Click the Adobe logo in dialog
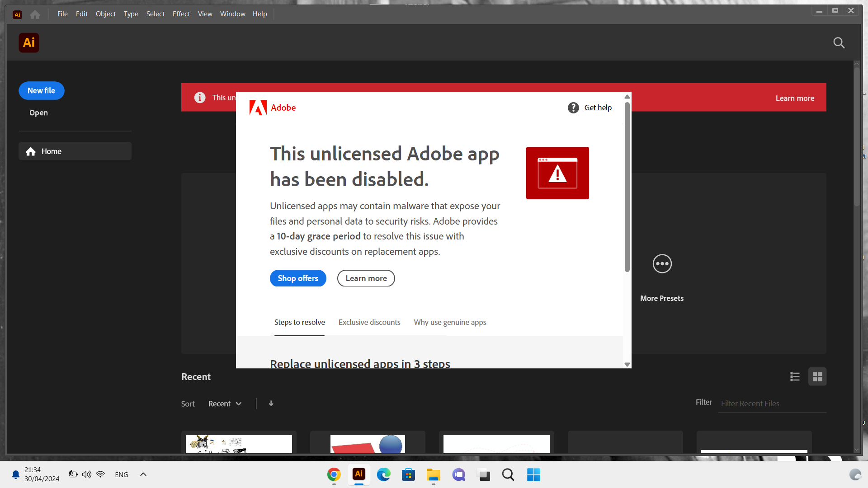Screen dimensions: 868x488 point(258,108)
